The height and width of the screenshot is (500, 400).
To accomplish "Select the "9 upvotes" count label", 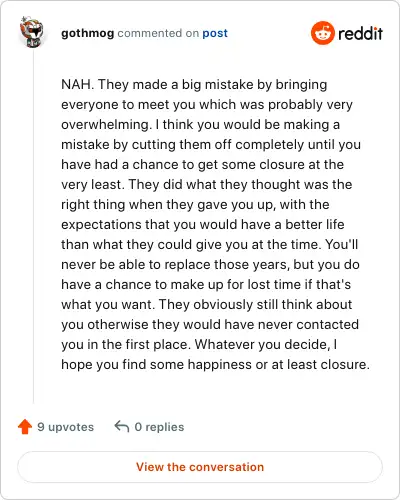I will click(66, 427).
